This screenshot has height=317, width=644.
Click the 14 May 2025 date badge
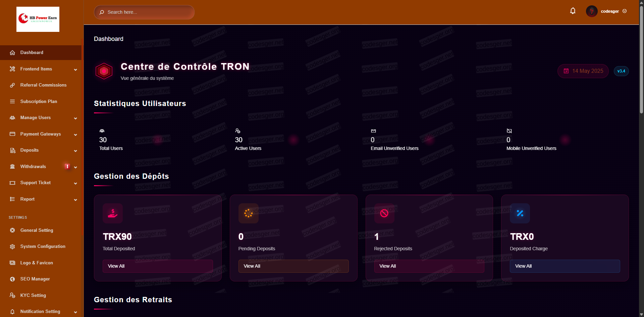click(x=583, y=71)
